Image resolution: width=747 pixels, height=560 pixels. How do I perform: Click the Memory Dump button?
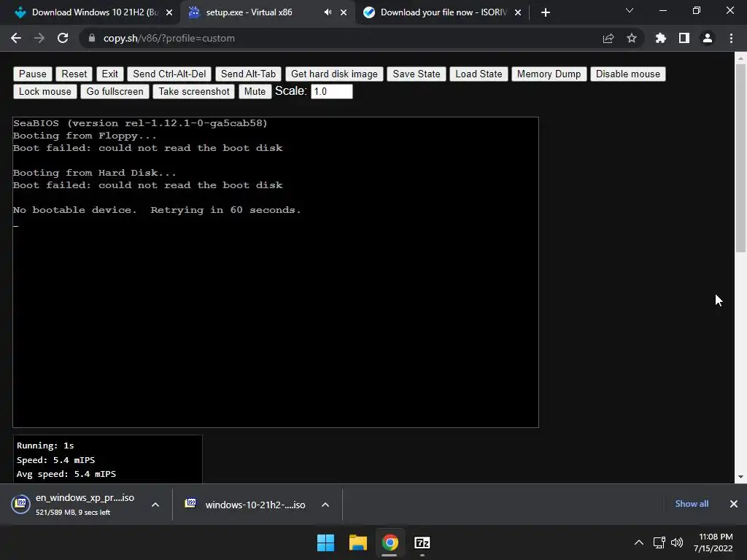click(549, 74)
